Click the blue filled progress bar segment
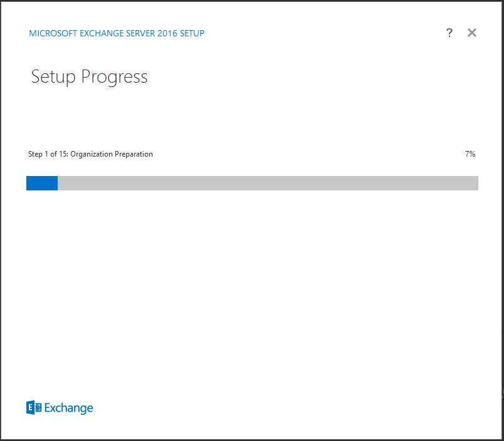504x441 pixels. click(x=42, y=183)
